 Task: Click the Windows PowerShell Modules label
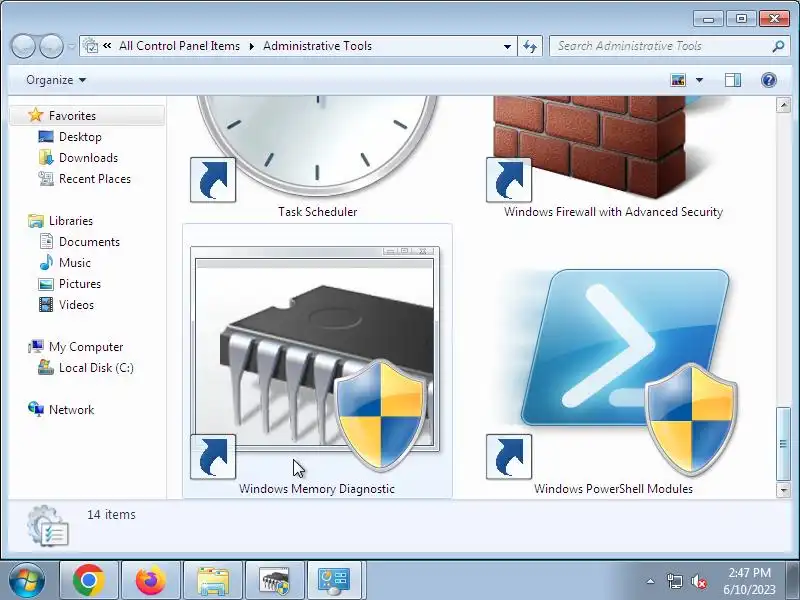613,489
